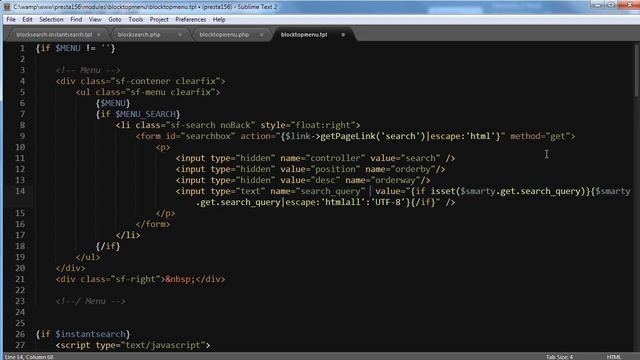640x360 pixels.
Task: Click "sf-contener clearfix" class text
Action: click(x=167, y=81)
